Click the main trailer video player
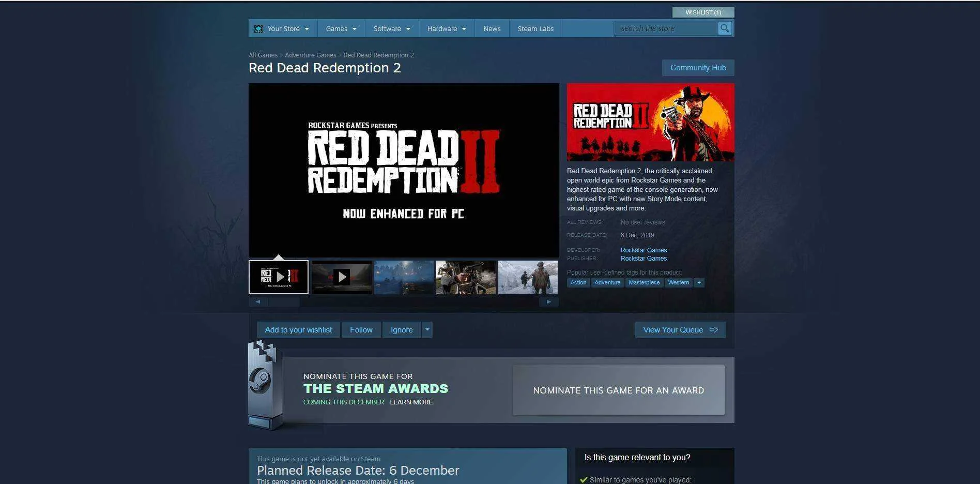 point(404,171)
